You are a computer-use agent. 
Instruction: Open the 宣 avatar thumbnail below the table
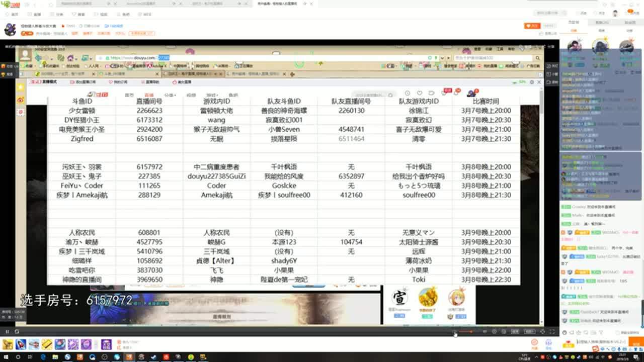point(399,297)
